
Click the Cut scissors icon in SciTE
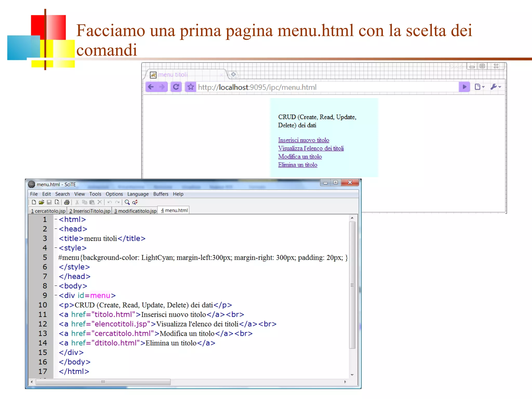tap(77, 202)
